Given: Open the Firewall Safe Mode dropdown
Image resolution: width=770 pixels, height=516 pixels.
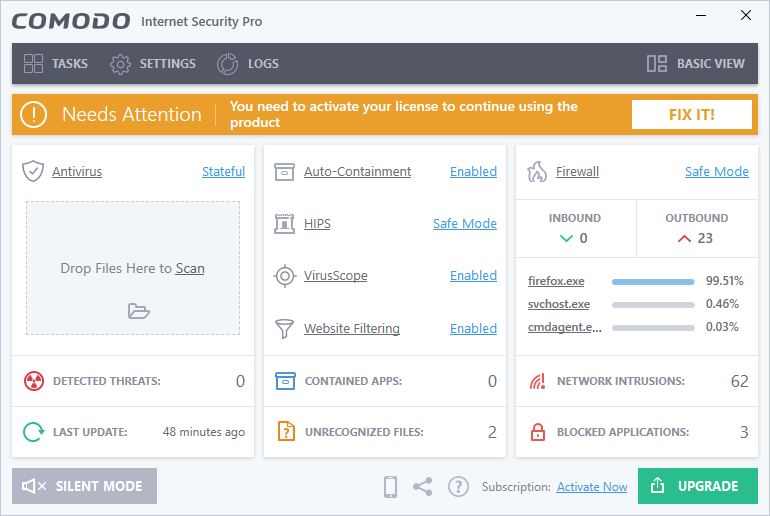Looking at the screenshot, I should tap(716, 172).
